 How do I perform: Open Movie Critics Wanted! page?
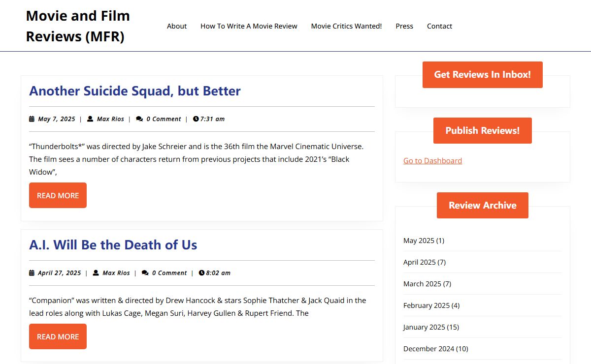[346, 26]
